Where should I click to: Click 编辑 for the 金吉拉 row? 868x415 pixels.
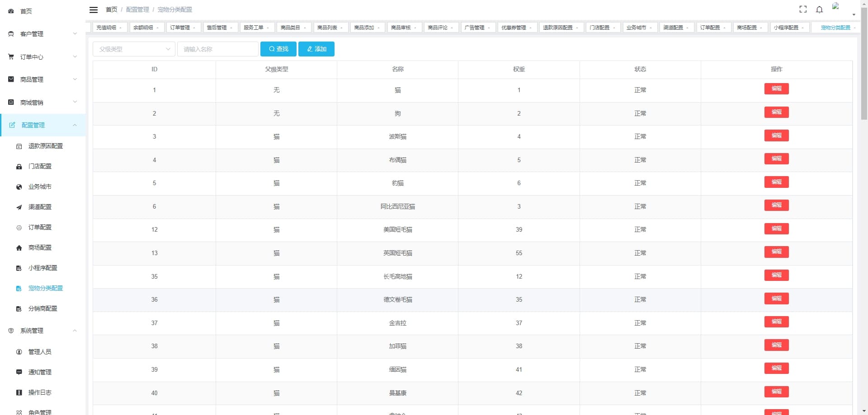pyautogui.click(x=777, y=322)
